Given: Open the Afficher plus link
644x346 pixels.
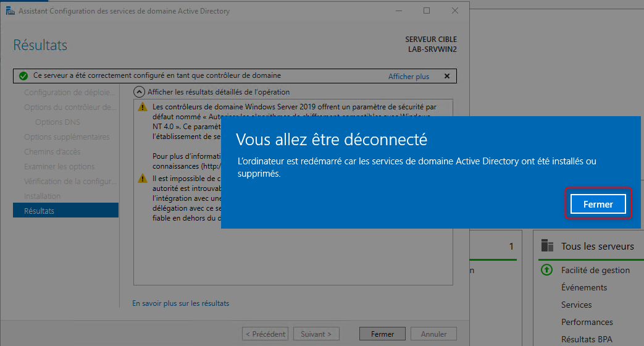Looking at the screenshot, I should pyautogui.click(x=408, y=77).
